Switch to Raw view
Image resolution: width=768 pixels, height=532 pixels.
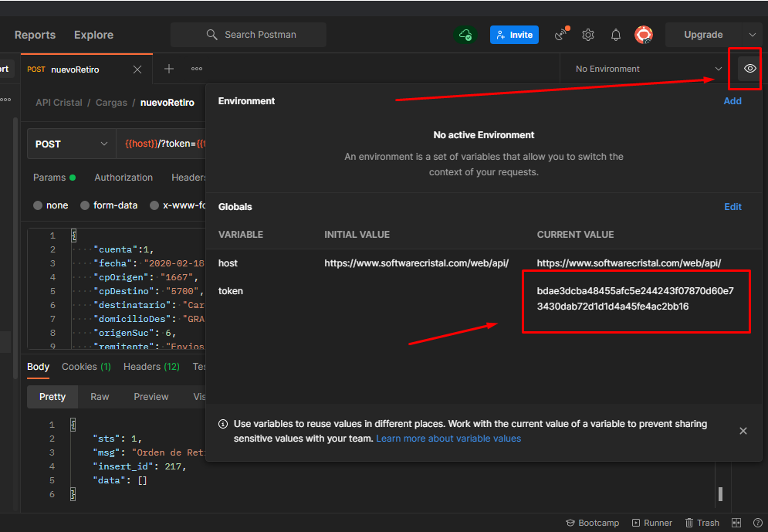pyautogui.click(x=100, y=397)
